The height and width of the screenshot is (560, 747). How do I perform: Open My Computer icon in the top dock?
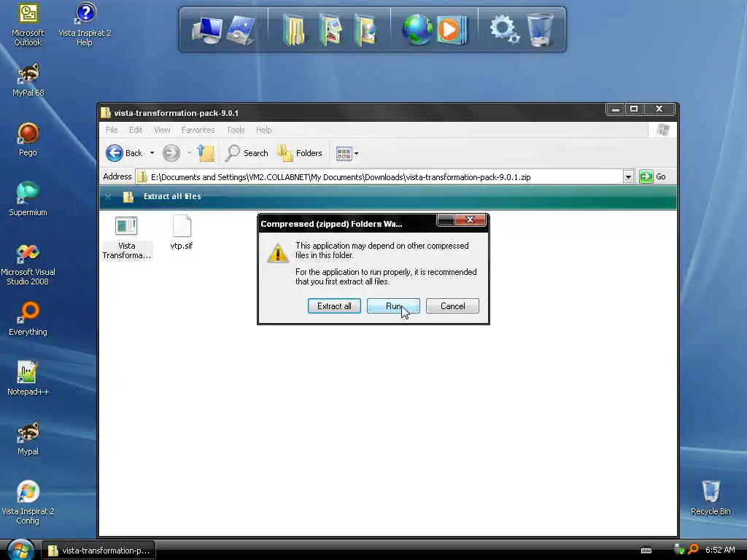pos(207,30)
